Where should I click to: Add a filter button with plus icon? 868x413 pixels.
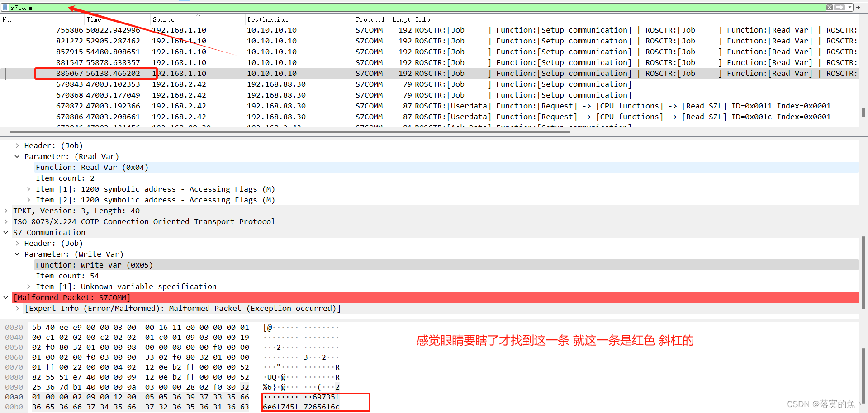[858, 7]
